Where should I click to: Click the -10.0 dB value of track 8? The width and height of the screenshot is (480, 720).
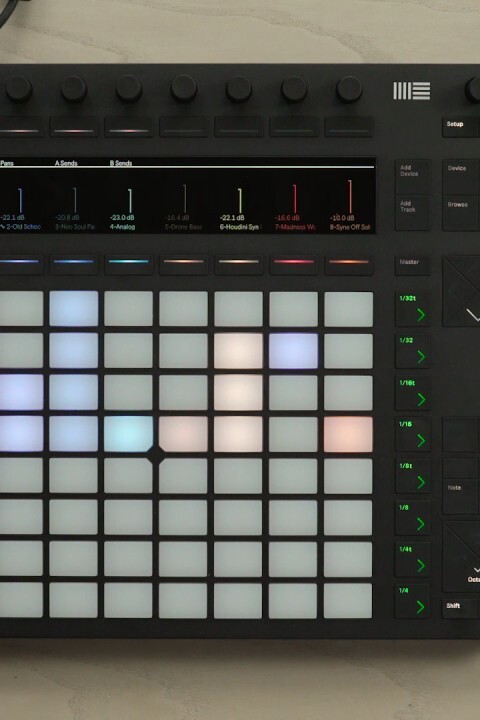point(342,218)
